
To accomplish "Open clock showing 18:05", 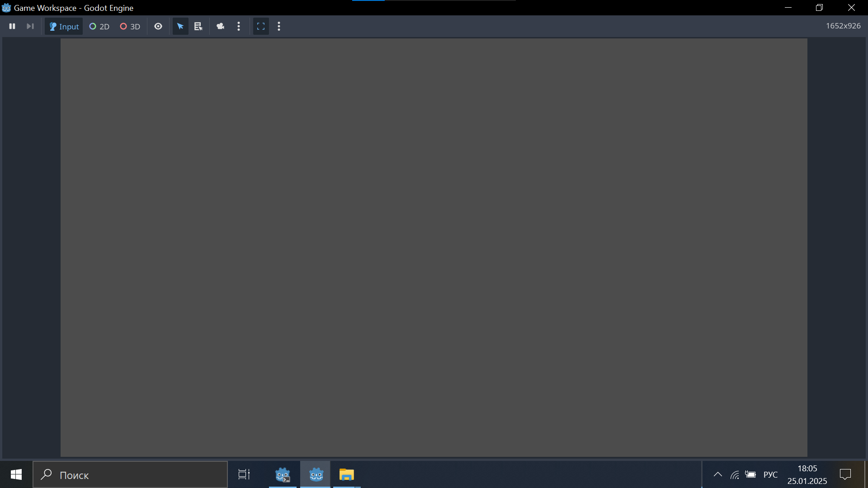I will pyautogui.click(x=807, y=474).
